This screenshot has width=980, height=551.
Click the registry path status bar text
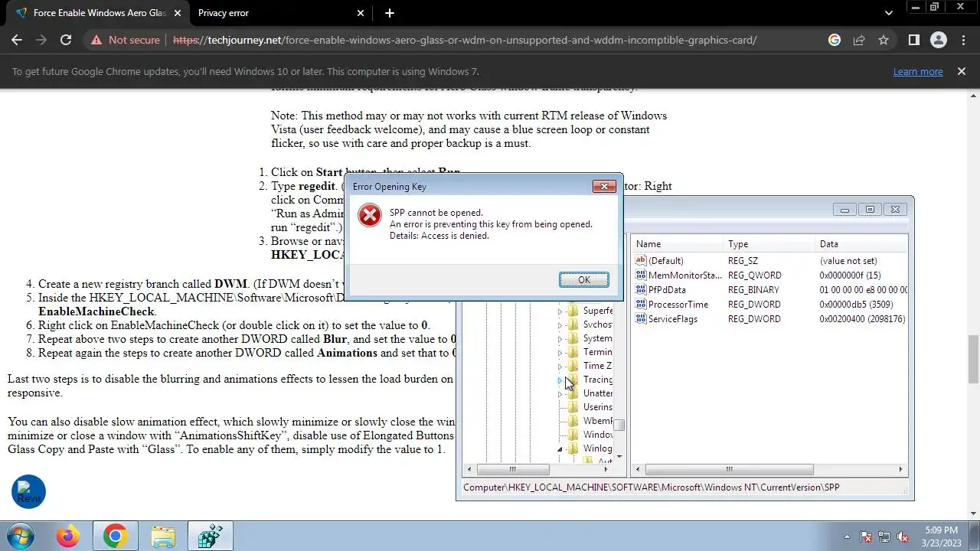652,487
